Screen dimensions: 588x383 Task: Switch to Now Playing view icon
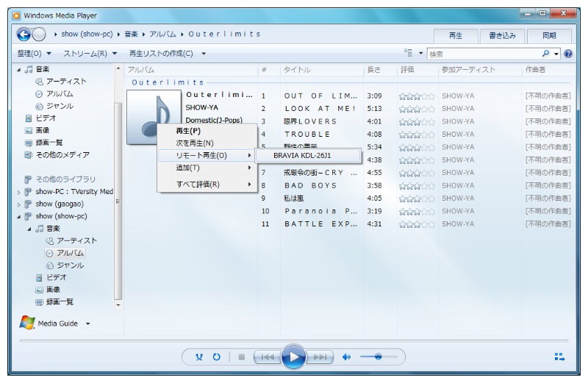(x=559, y=357)
